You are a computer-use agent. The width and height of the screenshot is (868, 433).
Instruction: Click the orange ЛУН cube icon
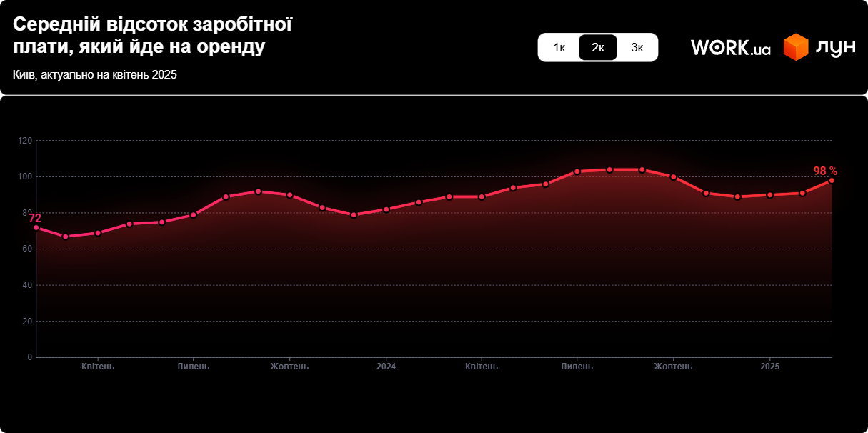pos(795,47)
